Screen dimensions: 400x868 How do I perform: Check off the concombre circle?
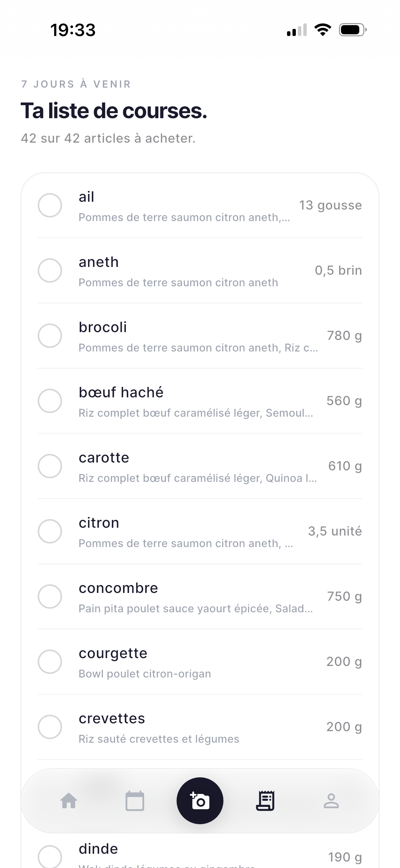coord(50,596)
